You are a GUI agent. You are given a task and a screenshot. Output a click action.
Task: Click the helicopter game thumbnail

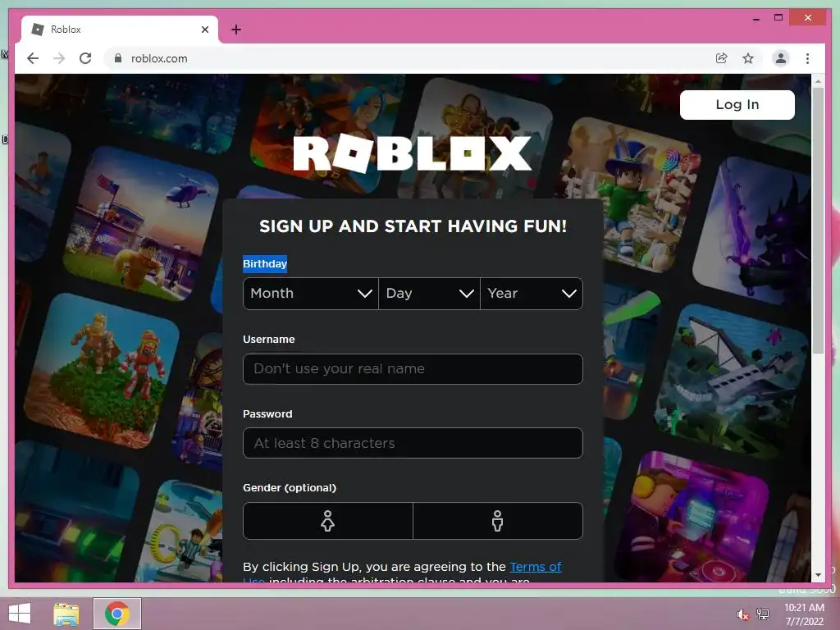141,223
